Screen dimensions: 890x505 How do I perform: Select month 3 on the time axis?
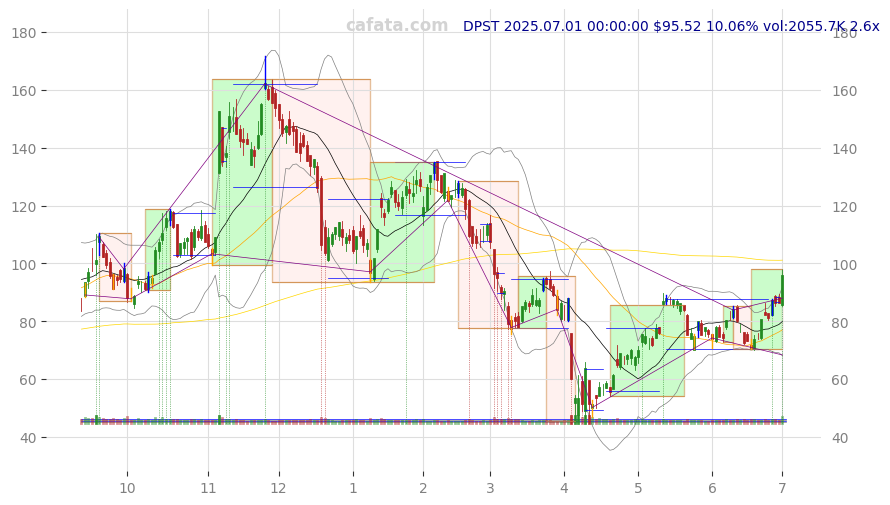point(490,488)
